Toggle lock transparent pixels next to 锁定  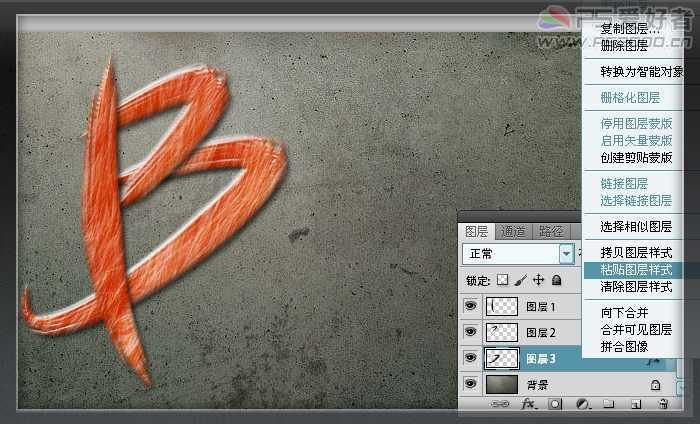[x=503, y=280]
